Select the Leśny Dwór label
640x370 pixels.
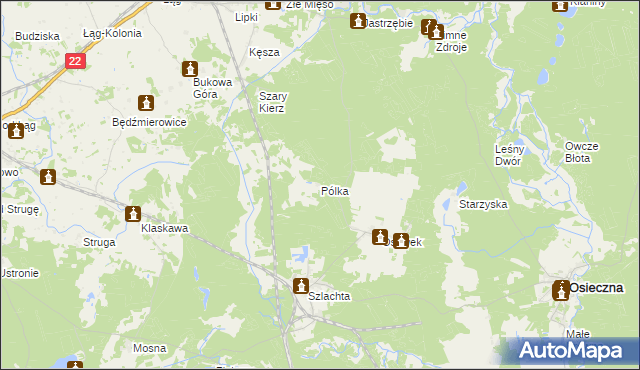[x=509, y=155]
